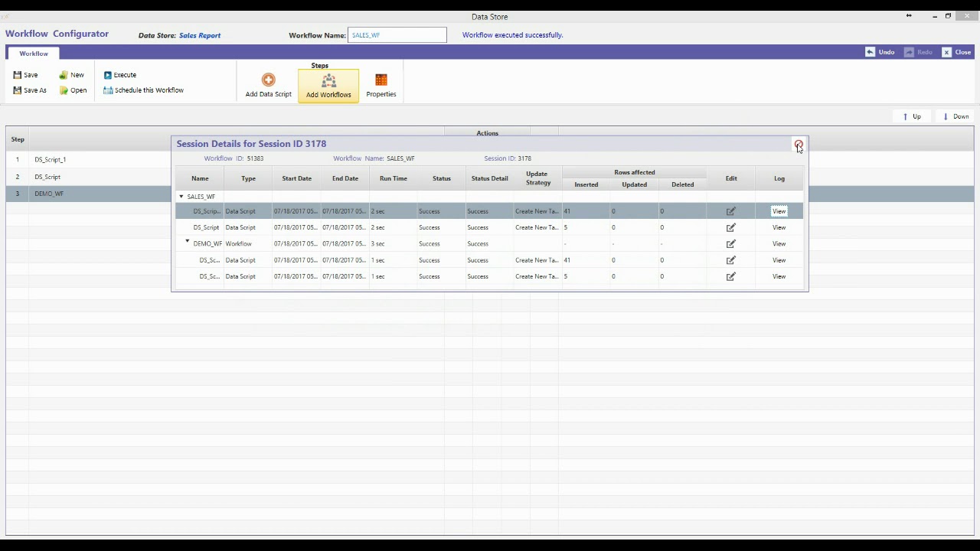This screenshot has height=551, width=980.
Task: View log for the last DS_Sc... row
Action: click(x=779, y=276)
